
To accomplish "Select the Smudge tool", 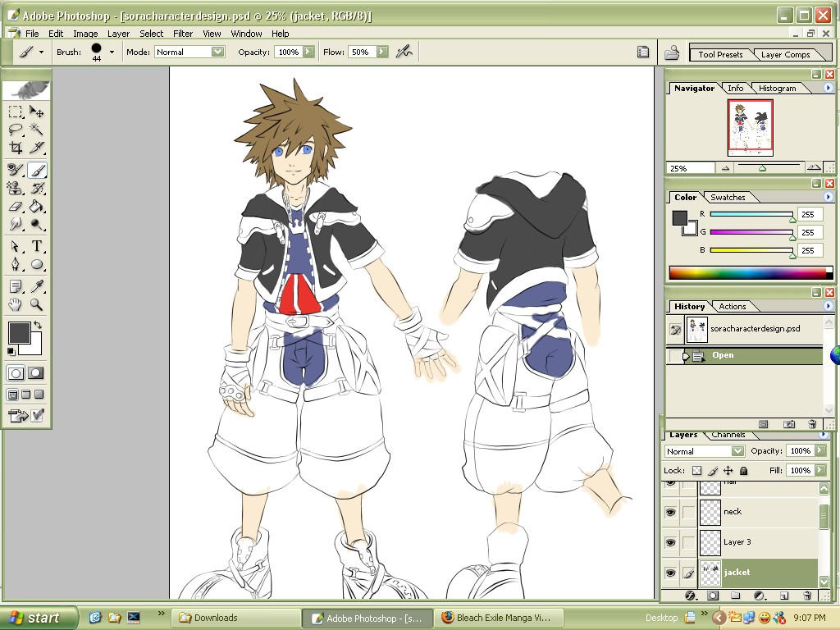I will tap(16, 224).
